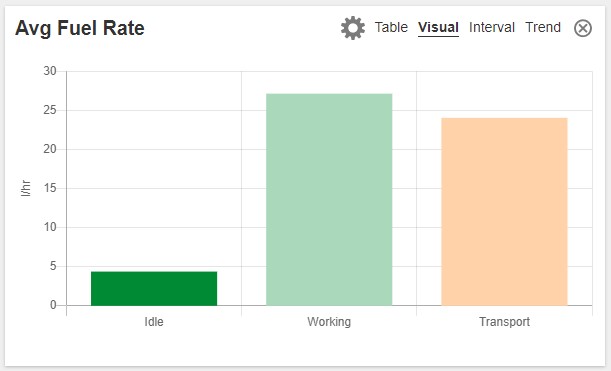The height and width of the screenshot is (371, 611).
Task: Show the Trend view tab
Action: [x=543, y=27]
